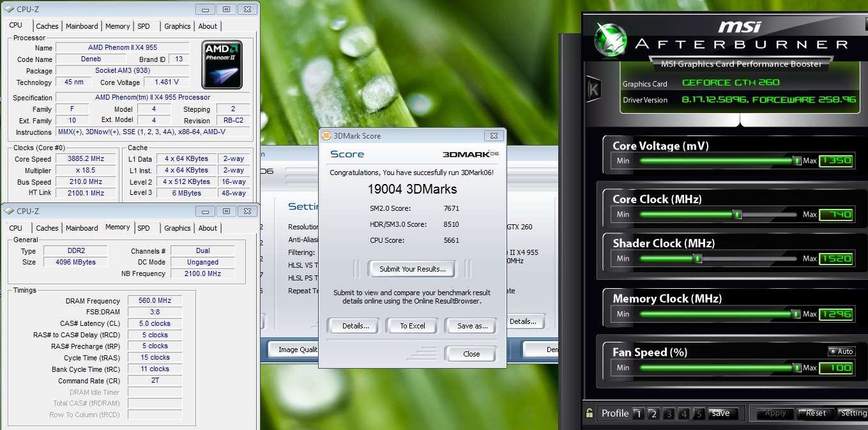Click the CAS# Latency 5.0 clocks value
868x430 pixels.
point(155,324)
